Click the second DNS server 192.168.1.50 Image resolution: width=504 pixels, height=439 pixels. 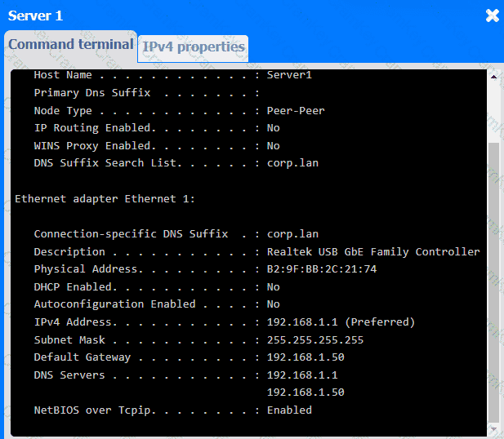[306, 392]
